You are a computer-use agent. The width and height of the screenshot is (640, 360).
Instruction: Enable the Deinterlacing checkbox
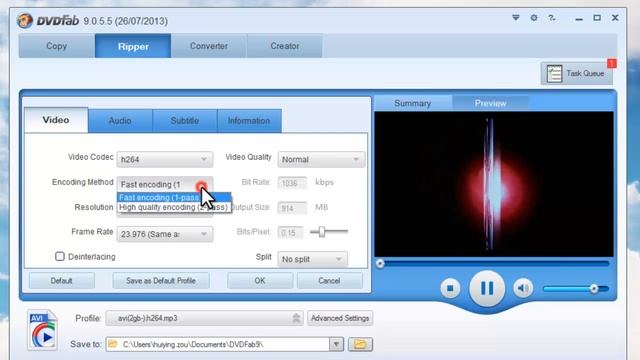pos(60,256)
